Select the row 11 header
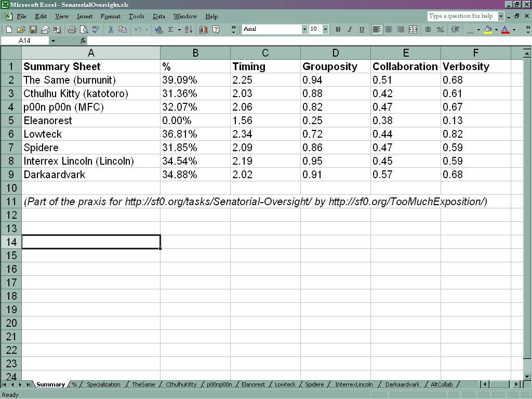Image resolution: width=532 pixels, height=399 pixels. pyautogui.click(x=11, y=202)
